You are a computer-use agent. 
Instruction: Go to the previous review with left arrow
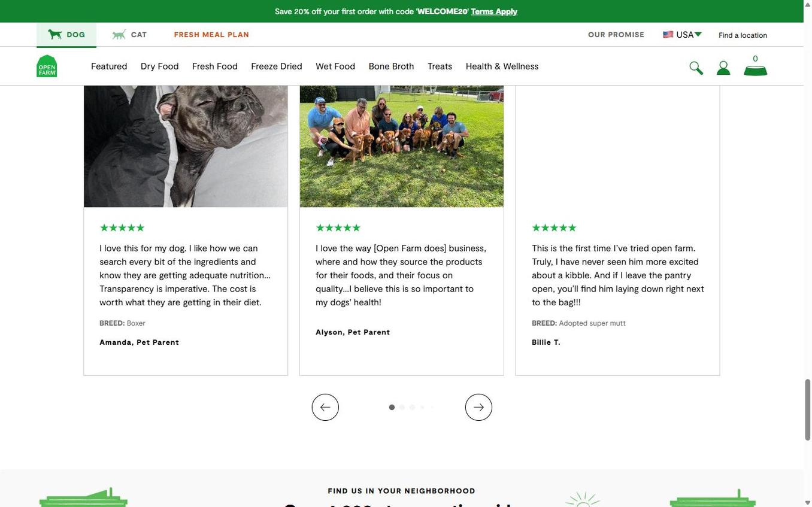point(325,407)
